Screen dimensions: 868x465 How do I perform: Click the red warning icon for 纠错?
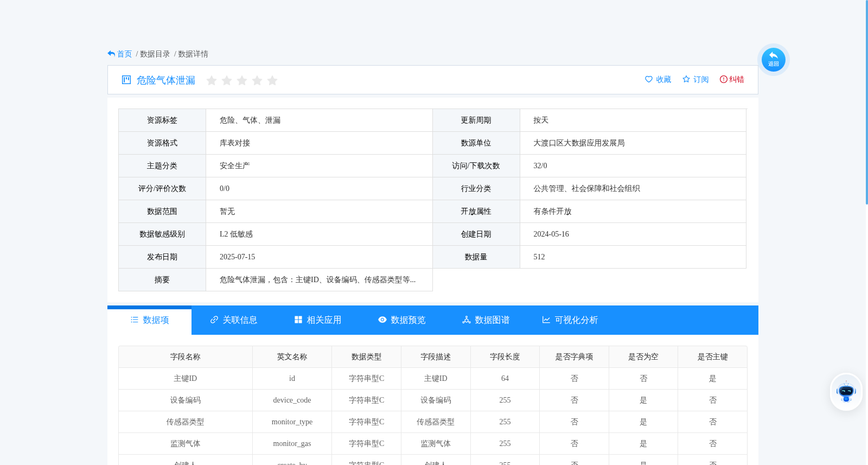tap(723, 79)
